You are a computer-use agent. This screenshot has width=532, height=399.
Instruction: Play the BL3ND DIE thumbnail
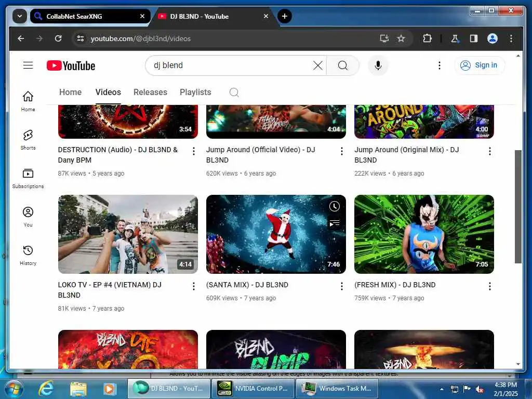(128, 349)
